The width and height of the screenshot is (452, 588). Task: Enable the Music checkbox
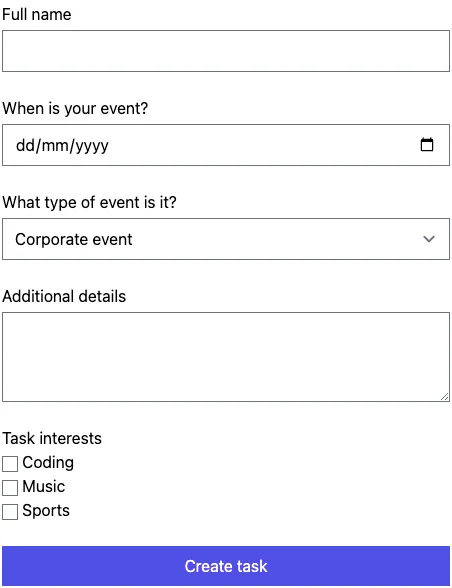click(x=10, y=488)
